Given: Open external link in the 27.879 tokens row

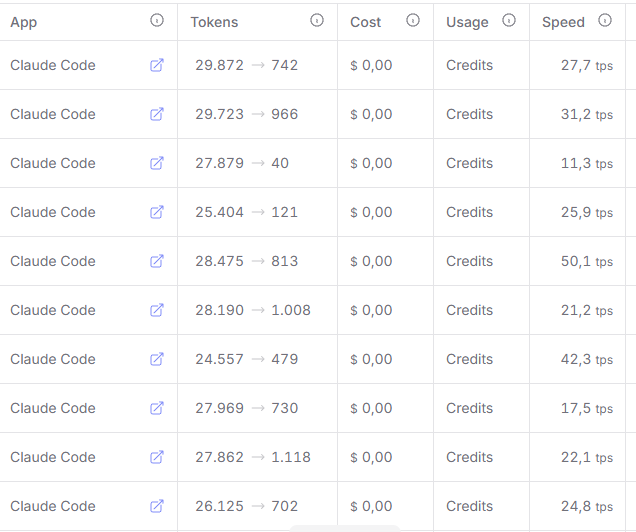Looking at the screenshot, I should [157, 163].
